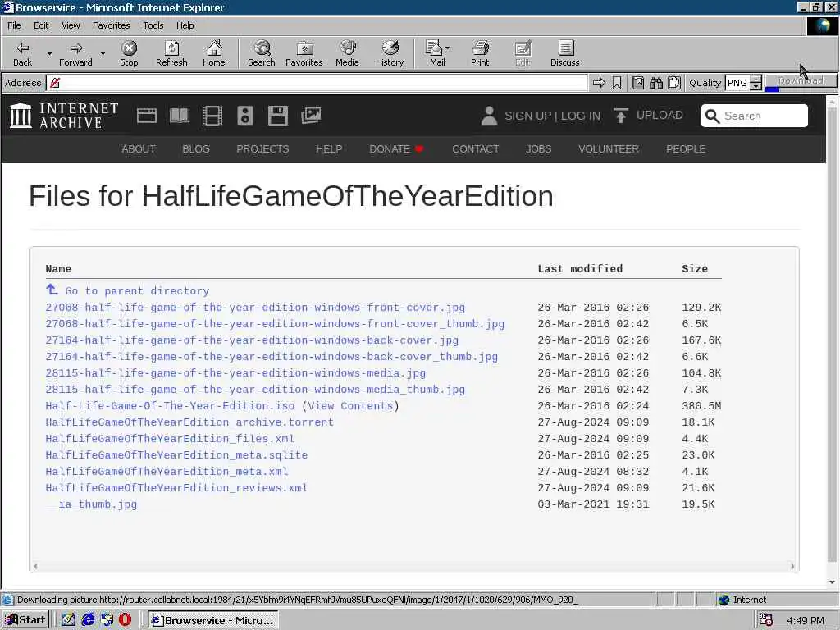This screenshot has width=840, height=630.
Task: Open the Tools menu
Action: pos(153,25)
